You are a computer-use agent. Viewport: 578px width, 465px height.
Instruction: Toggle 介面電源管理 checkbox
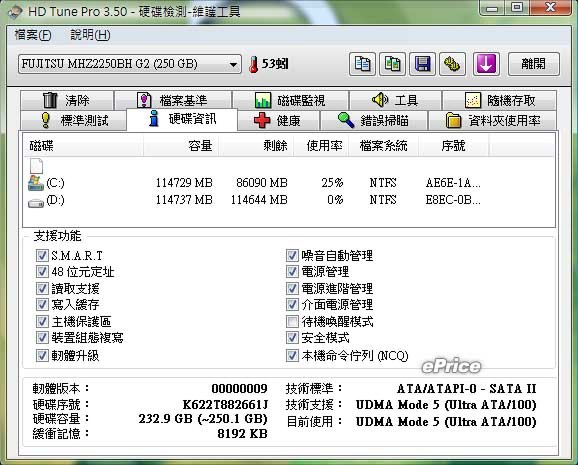pos(292,305)
